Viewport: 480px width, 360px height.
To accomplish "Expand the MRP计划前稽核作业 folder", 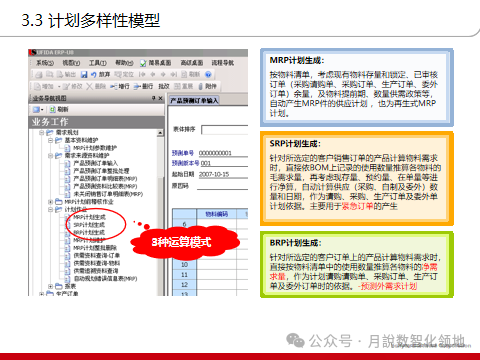I will pyautogui.click(x=50, y=202).
